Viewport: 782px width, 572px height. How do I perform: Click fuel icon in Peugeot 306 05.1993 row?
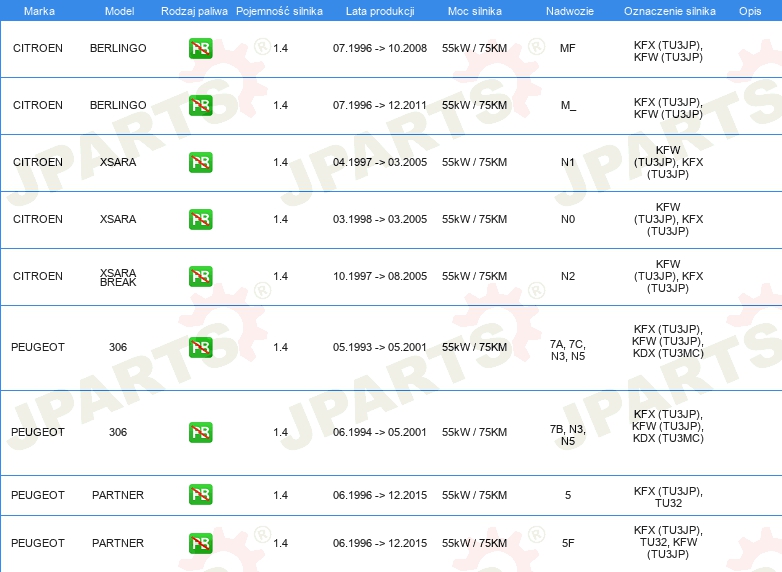click(x=200, y=347)
